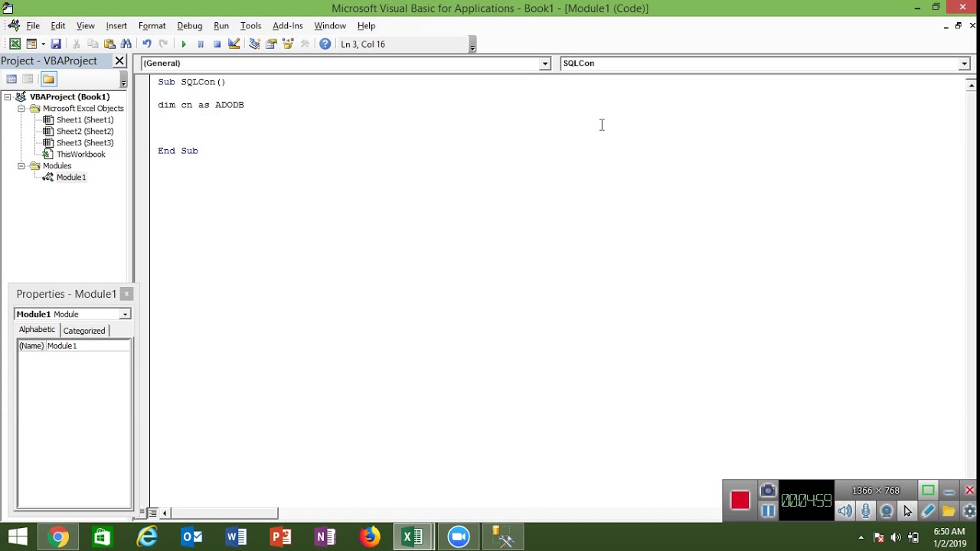This screenshot has width=980, height=551.
Task: Click the (Name) Module1 property value field
Action: (88, 346)
